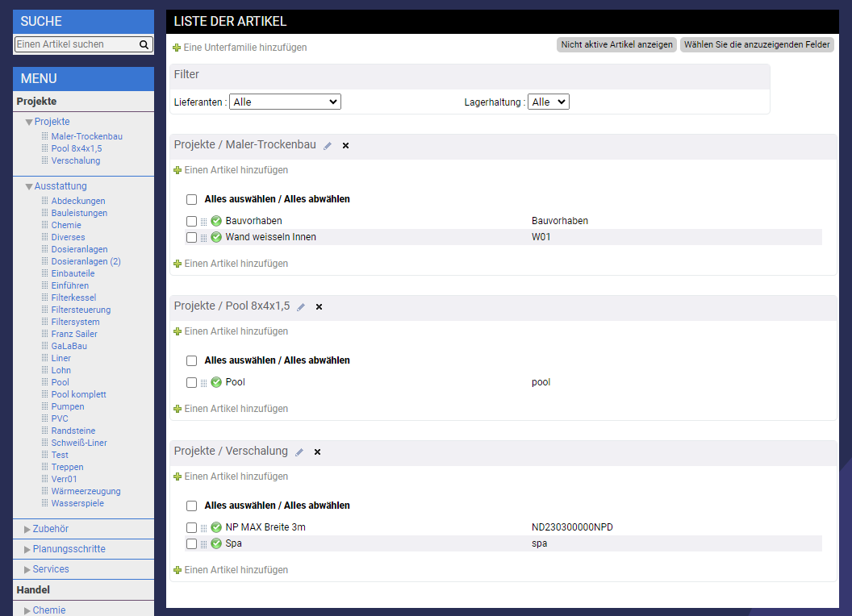Screen dimensions: 852x616
Task: Click the search magnifier icon
Action: tap(144, 45)
